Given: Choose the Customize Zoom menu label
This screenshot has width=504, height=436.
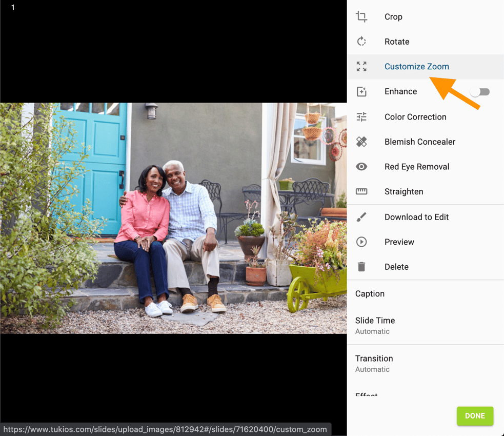Looking at the screenshot, I should pyautogui.click(x=416, y=67).
